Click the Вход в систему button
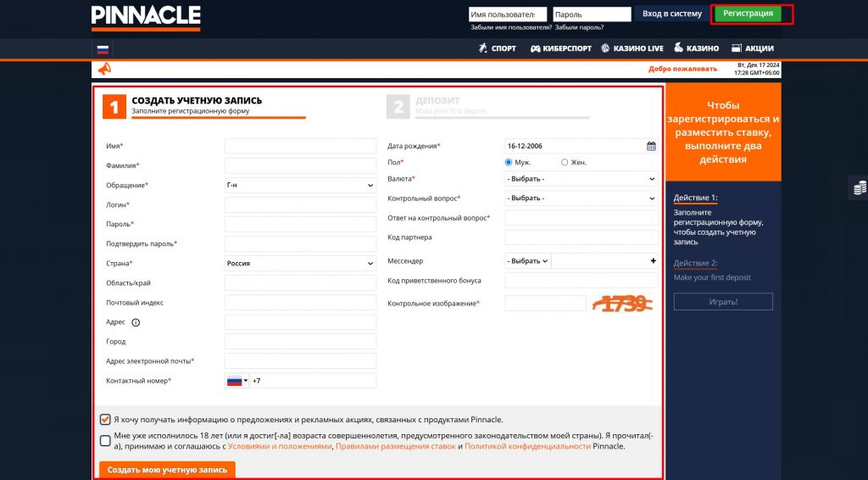 coord(671,14)
